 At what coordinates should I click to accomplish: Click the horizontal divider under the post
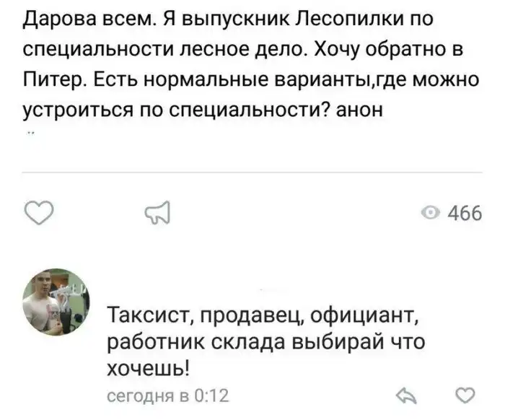pyautogui.click(x=252, y=173)
